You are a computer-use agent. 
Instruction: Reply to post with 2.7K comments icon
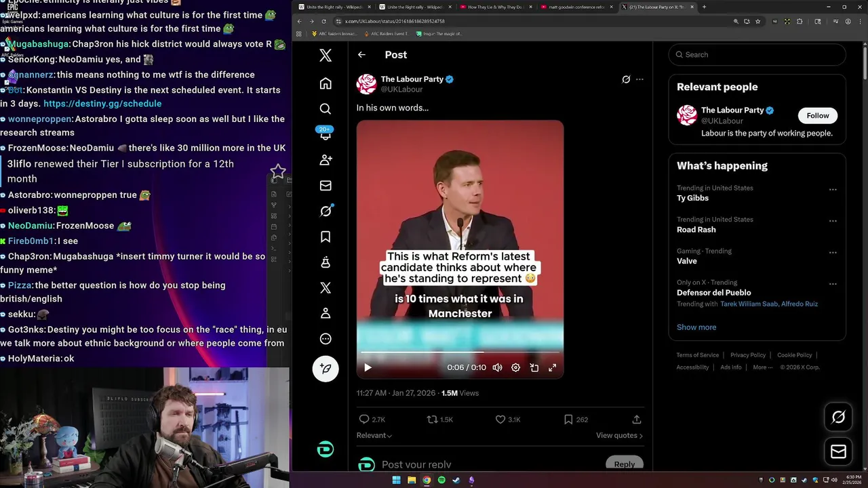[372, 420]
